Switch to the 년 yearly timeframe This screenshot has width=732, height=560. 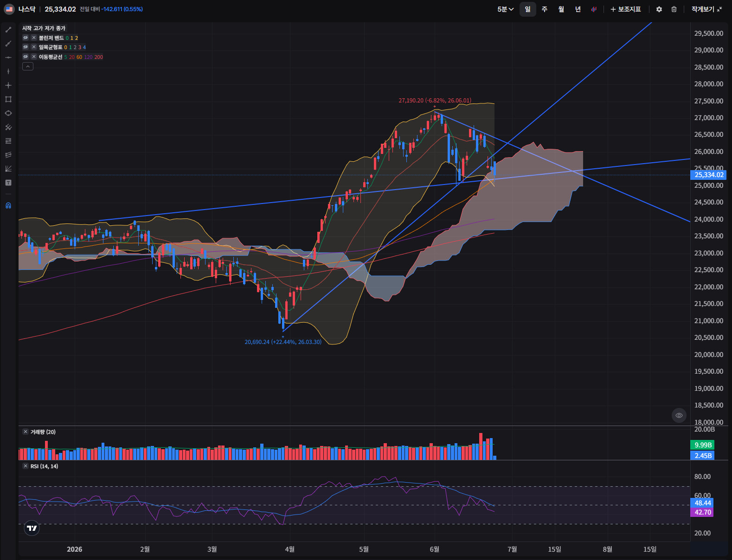coord(578,9)
